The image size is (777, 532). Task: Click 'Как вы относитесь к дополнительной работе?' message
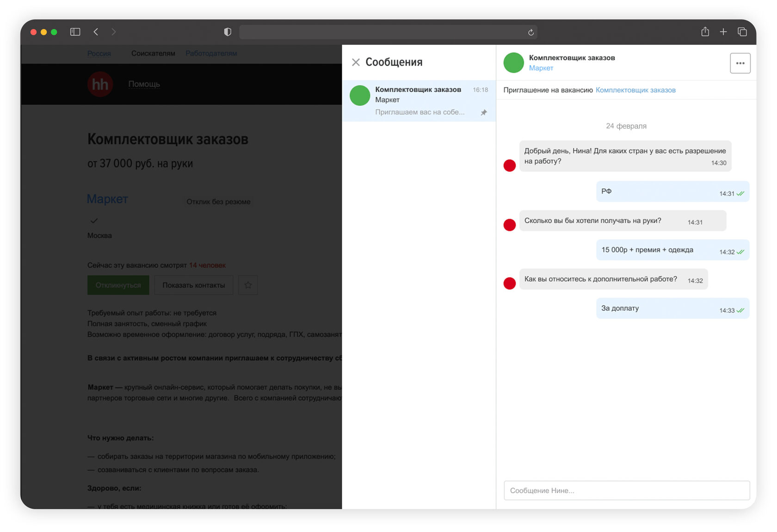(x=613, y=279)
